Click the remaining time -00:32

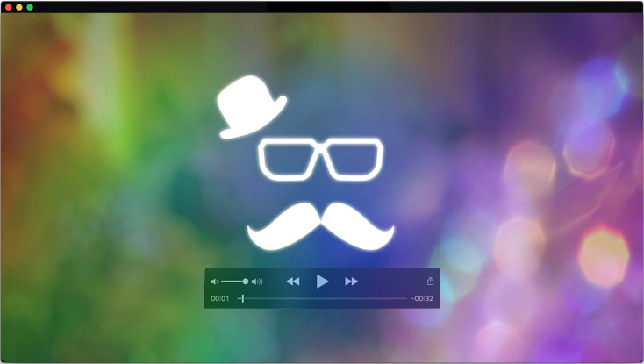tap(422, 299)
